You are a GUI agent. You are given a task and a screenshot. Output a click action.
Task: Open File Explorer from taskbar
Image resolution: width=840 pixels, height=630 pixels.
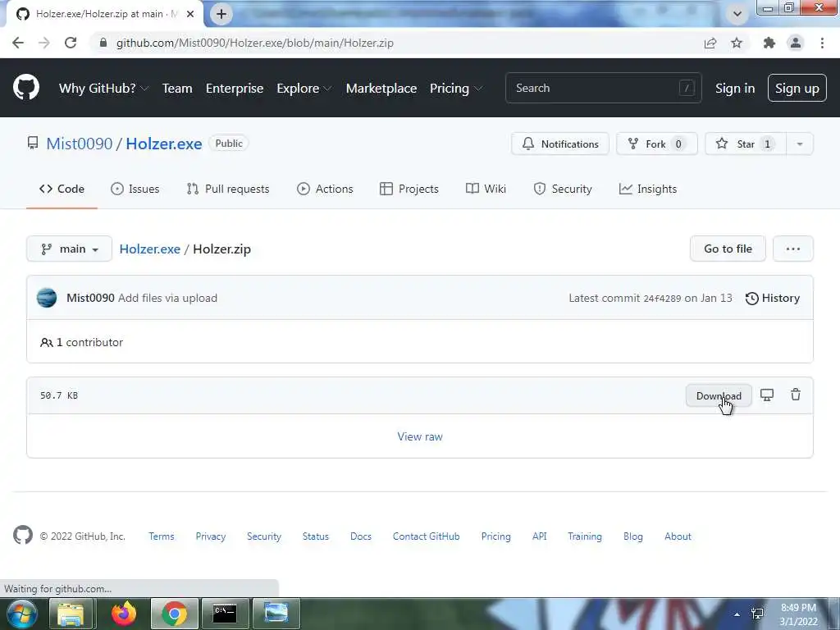click(71, 614)
